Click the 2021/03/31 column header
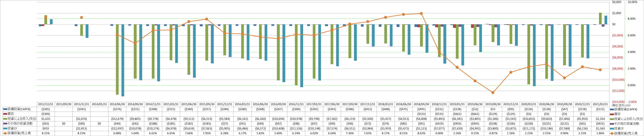Image resolution: width=644 pixels, height=136 pixels. (600, 104)
